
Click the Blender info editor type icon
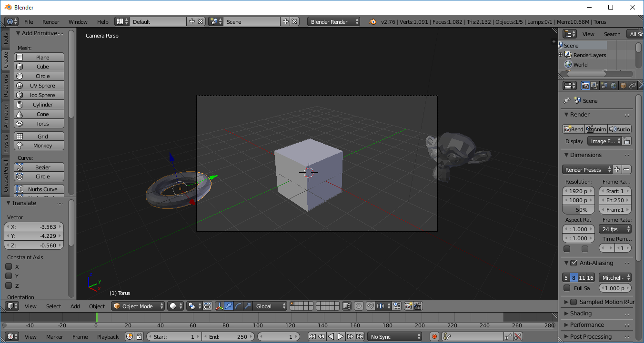[11, 21]
